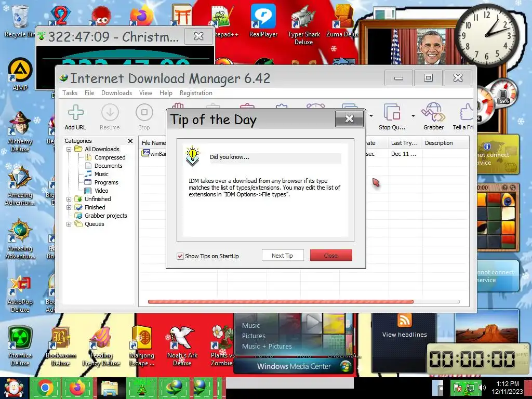The width and height of the screenshot is (532, 399).
Task: Click the volume speaker tray icon
Action: pyautogui.click(x=482, y=388)
